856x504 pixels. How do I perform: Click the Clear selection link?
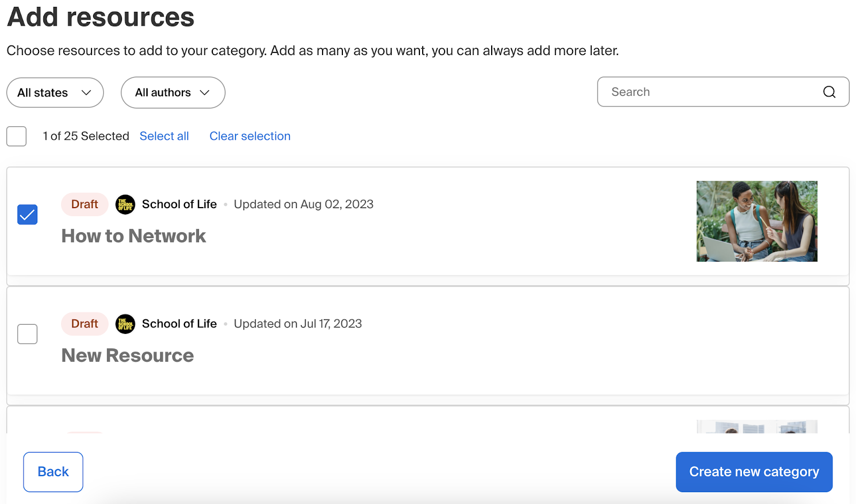point(250,136)
